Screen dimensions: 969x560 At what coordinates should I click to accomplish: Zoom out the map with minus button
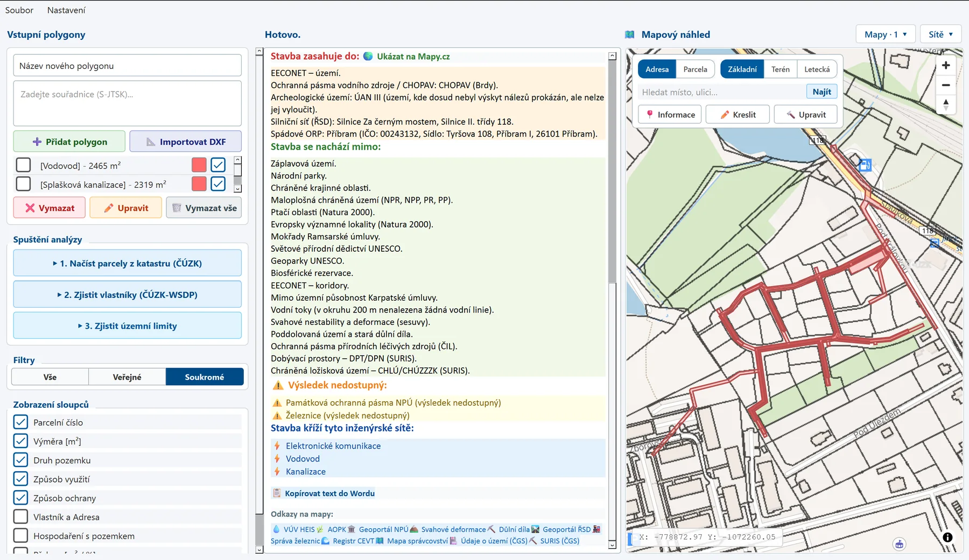[x=946, y=85]
